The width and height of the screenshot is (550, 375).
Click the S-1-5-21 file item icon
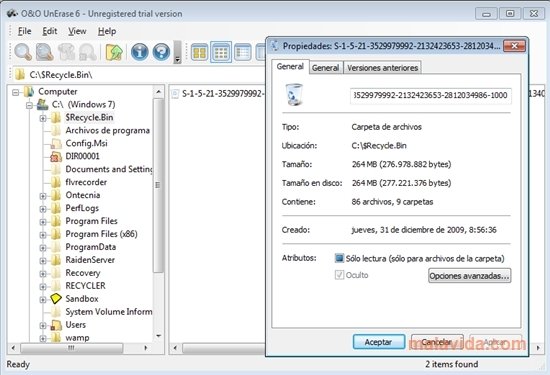coord(175,94)
